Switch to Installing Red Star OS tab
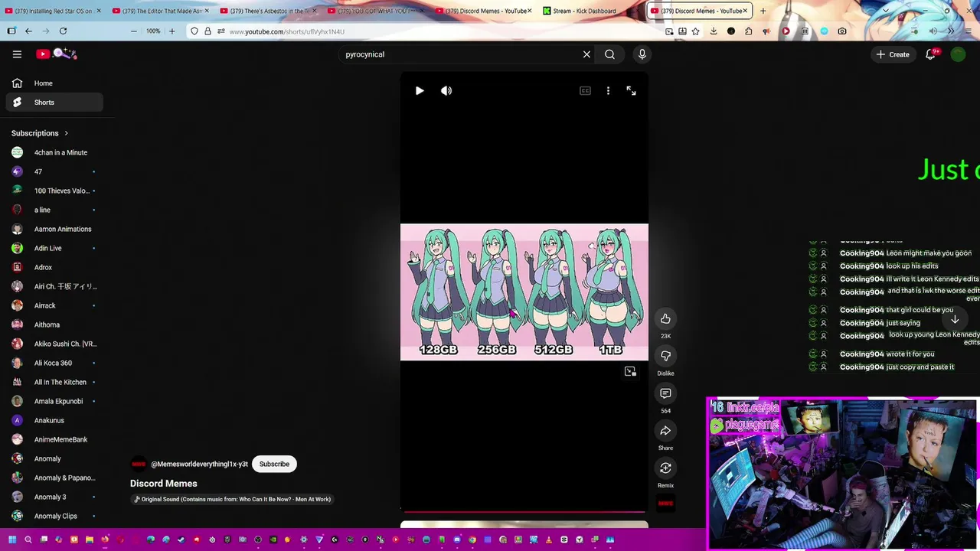This screenshot has width=980, height=551. [53, 11]
